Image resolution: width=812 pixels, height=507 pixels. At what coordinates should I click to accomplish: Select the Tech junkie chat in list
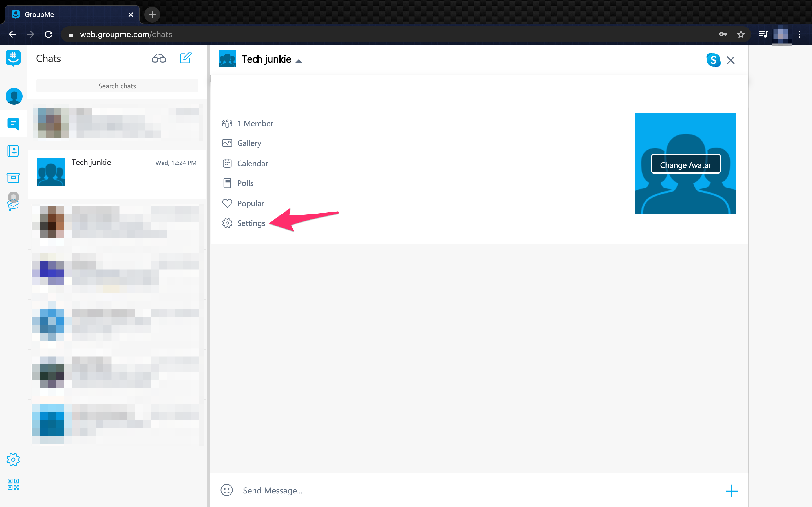click(117, 172)
